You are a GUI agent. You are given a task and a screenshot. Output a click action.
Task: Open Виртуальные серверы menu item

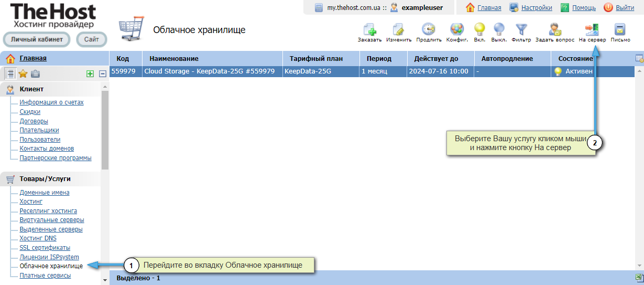coord(52,220)
